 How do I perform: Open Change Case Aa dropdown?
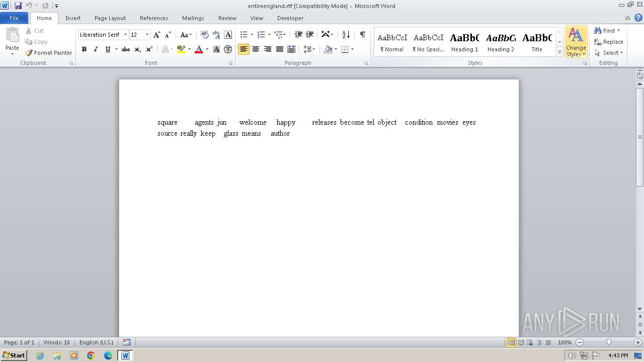186,35
